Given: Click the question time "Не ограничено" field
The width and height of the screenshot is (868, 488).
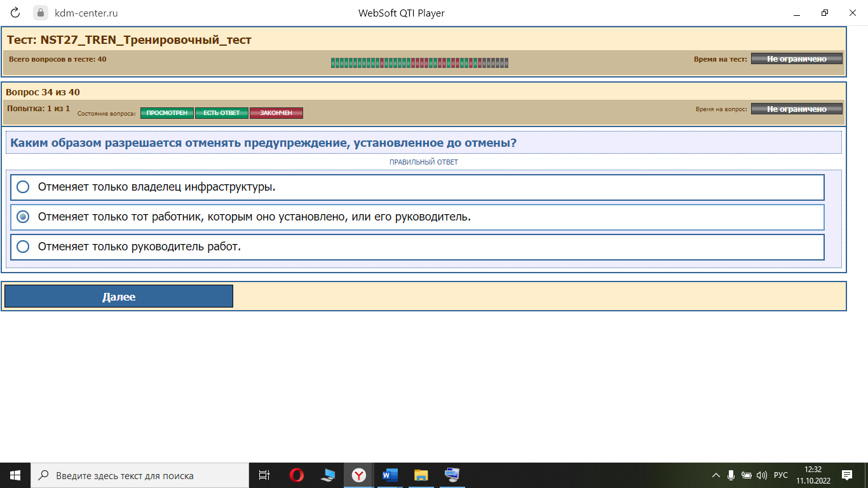Looking at the screenshot, I should tap(797, 109).
